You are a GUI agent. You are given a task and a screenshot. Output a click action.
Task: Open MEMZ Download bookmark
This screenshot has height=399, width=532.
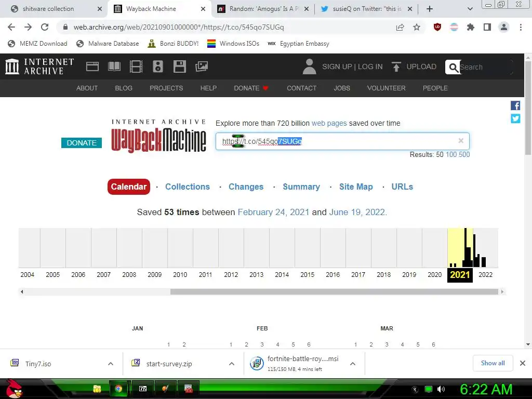tap(37, 44)
